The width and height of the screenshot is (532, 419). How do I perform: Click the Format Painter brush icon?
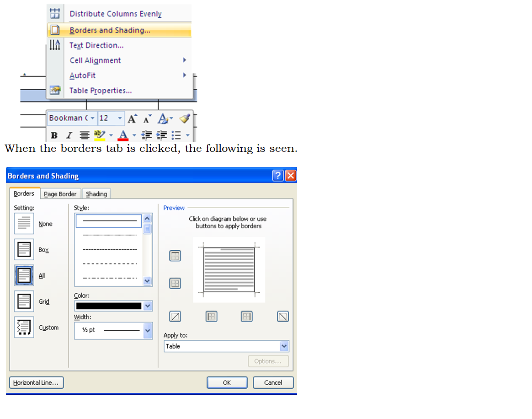pos(184,119)
